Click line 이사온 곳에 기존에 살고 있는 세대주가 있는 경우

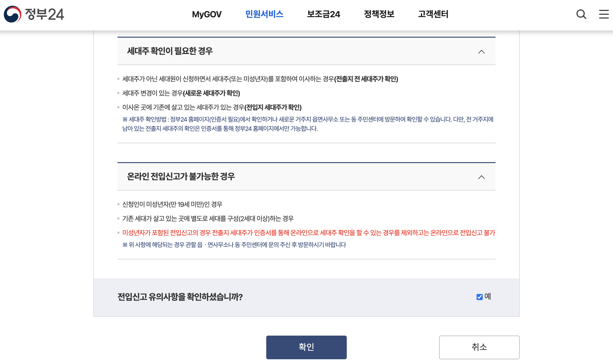(x=212, y=107)
